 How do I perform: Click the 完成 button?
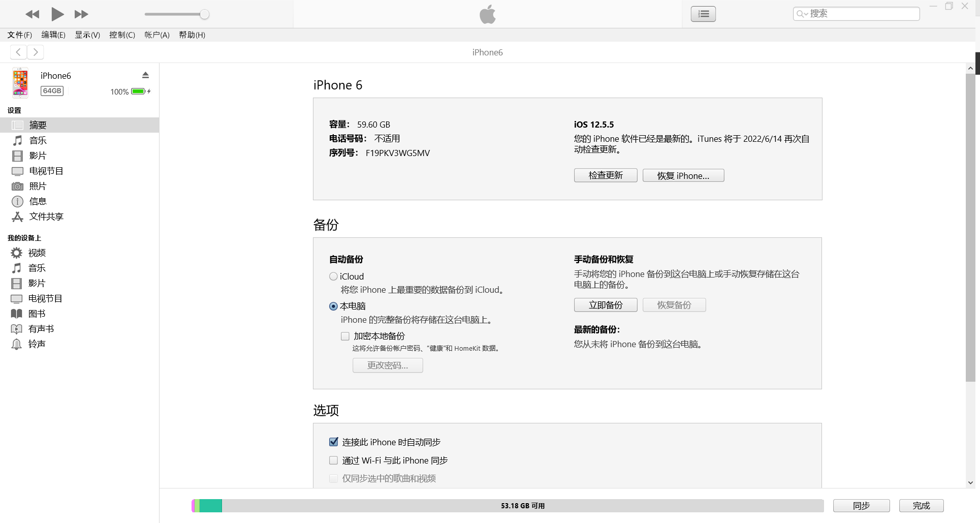(921, 506)
